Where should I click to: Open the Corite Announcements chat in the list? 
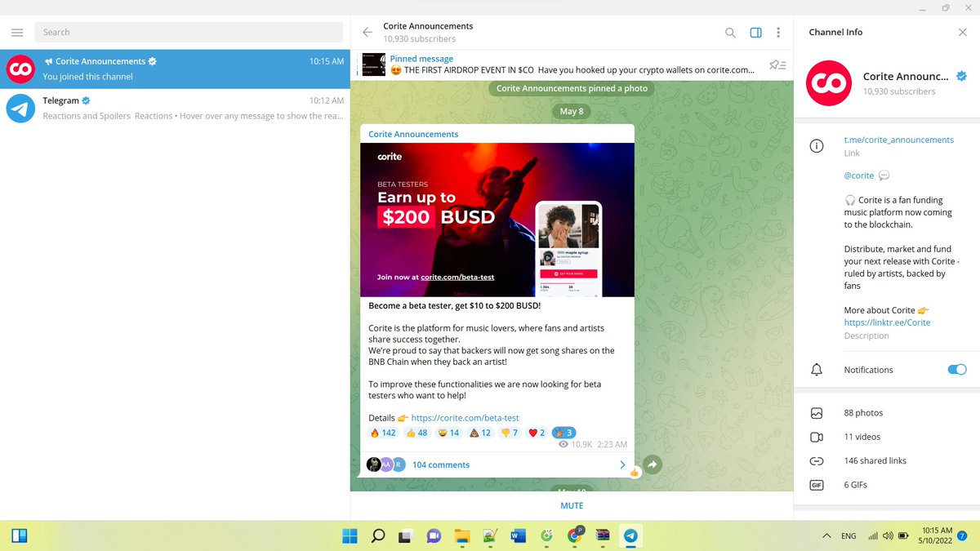(x=175, y=69)
